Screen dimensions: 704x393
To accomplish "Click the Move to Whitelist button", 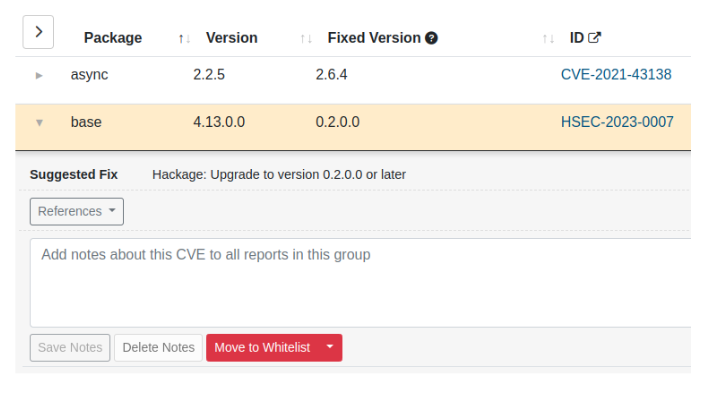I will pyautogui.click(x=262, y=347).
